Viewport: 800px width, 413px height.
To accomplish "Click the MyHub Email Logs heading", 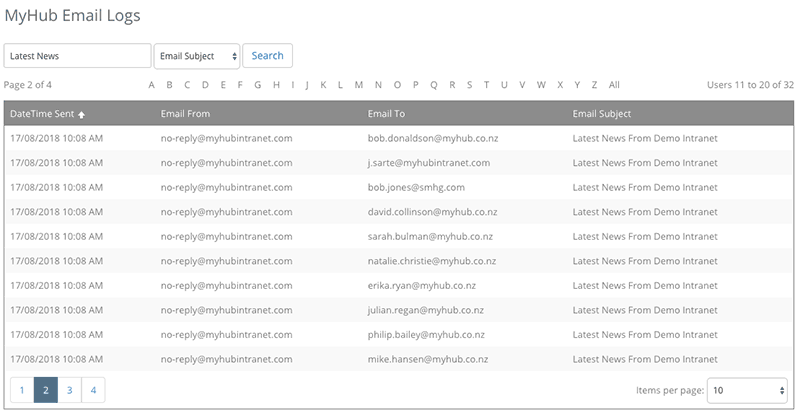I will coord(72,16).
